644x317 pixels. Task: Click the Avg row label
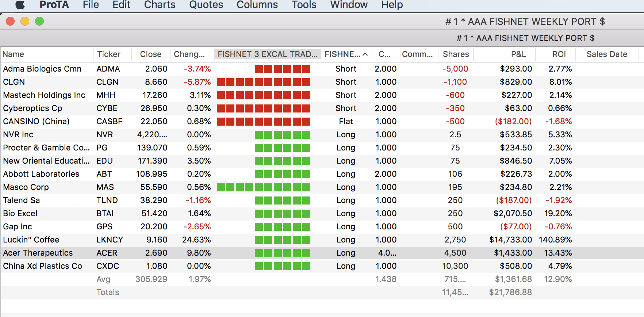tap(103, 279)
